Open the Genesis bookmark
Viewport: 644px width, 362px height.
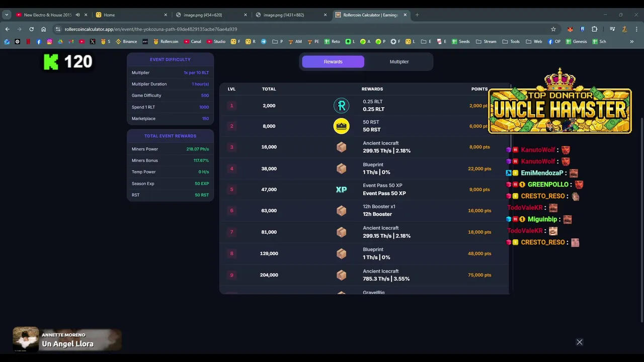coord(576,42)
